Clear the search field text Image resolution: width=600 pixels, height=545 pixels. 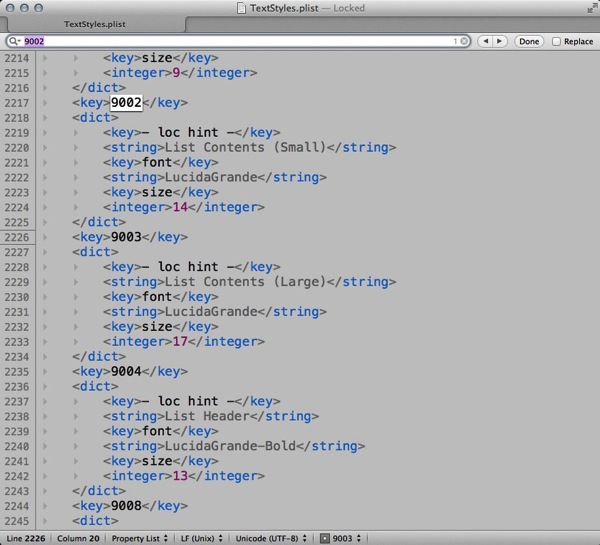[464, 41]
